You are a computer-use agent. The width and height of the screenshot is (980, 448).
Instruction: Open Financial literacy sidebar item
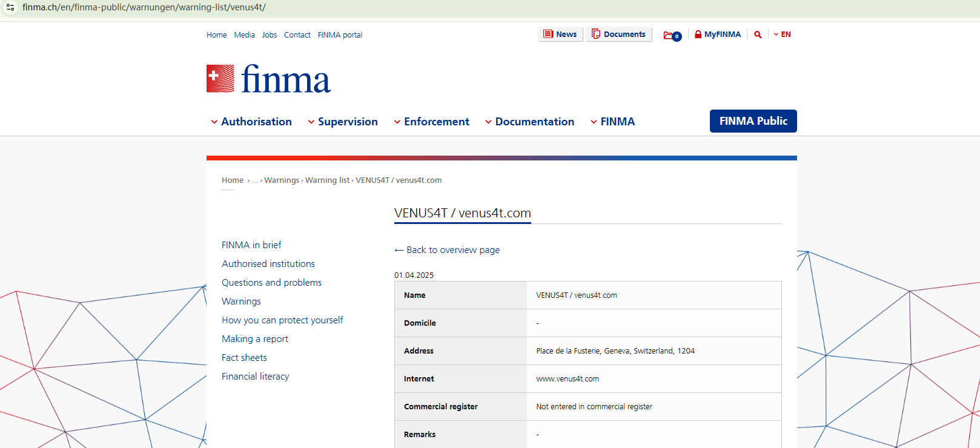[x=255, y=377]
